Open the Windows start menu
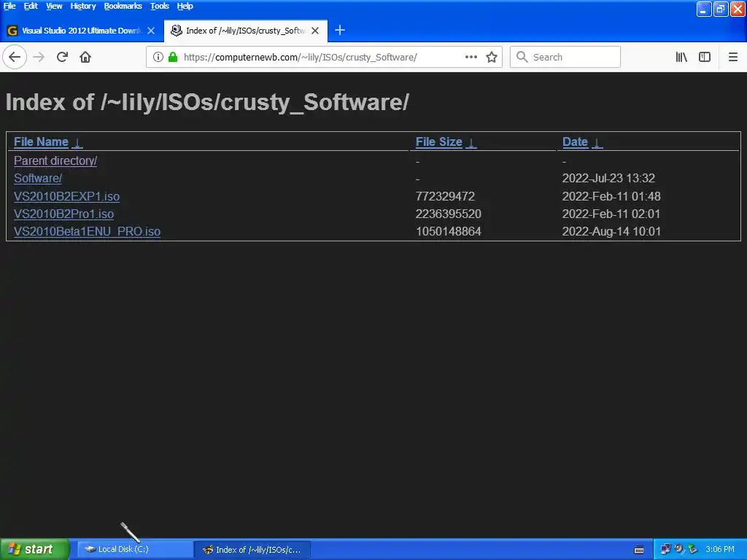The height and width of the screenshot is (560, 747). pyautogui.click(x=35, y=549)
